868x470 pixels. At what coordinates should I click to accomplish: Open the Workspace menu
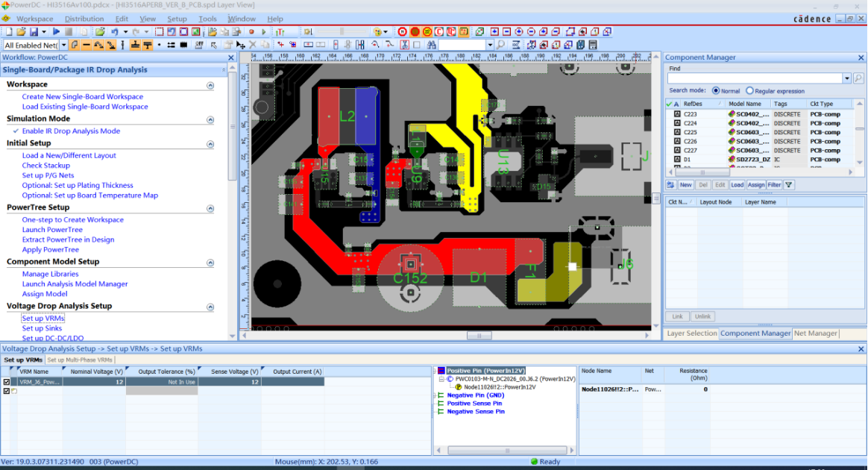(35, 19)
